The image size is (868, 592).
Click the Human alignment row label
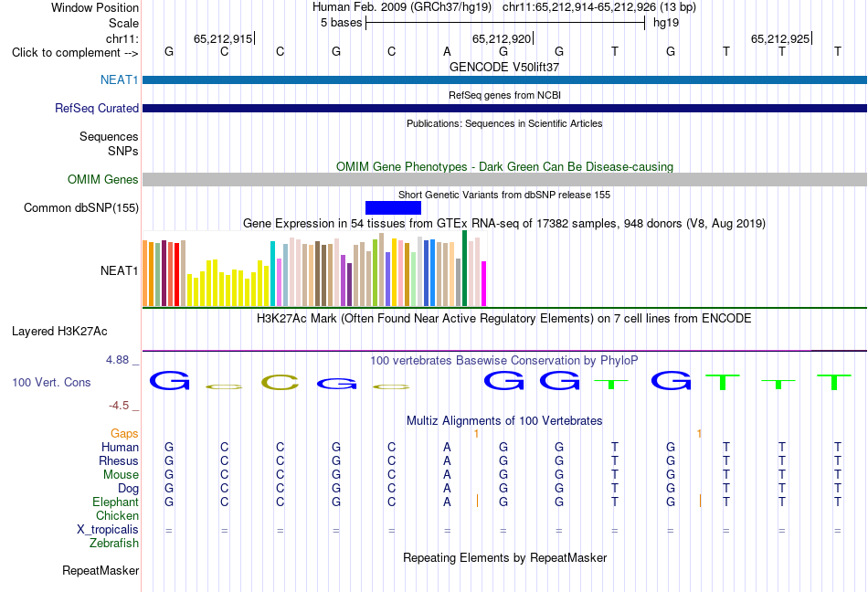(120, 447)
